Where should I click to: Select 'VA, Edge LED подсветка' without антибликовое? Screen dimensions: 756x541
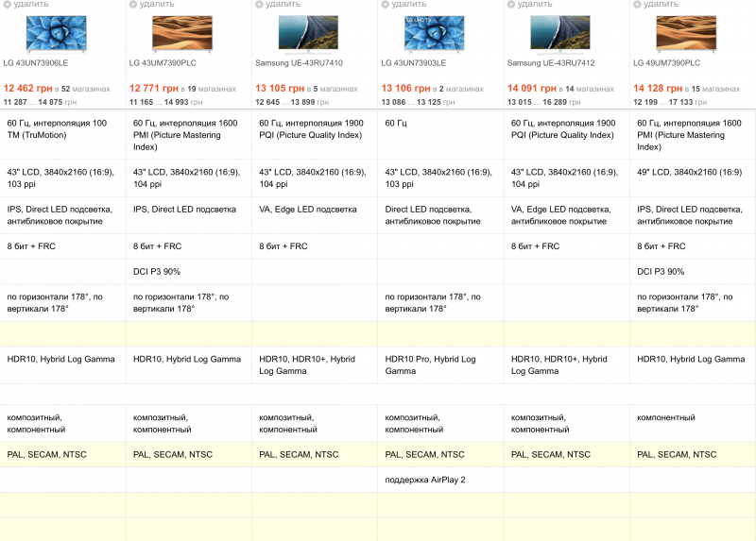pos(315,215)
